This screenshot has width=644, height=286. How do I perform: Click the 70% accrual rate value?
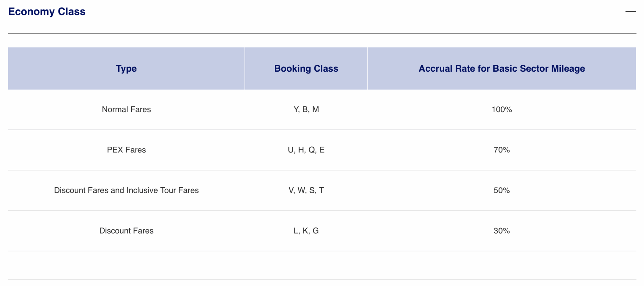pyautogui.click(x=501, y=150)
